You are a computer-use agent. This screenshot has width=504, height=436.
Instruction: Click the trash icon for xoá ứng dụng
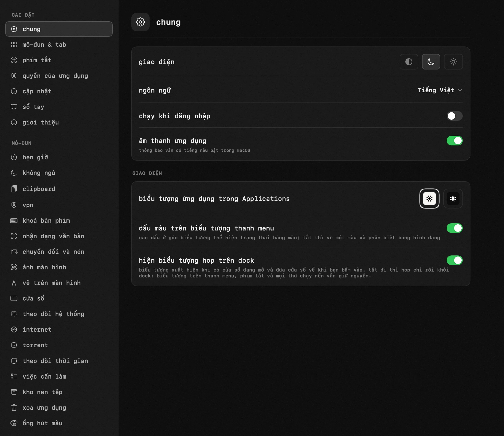pos(14,408)
